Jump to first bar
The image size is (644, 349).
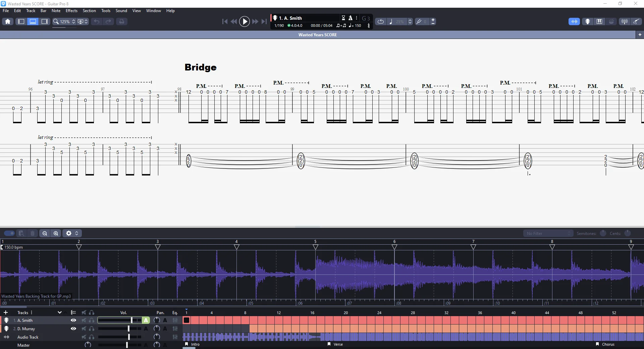tap(225, 21)
